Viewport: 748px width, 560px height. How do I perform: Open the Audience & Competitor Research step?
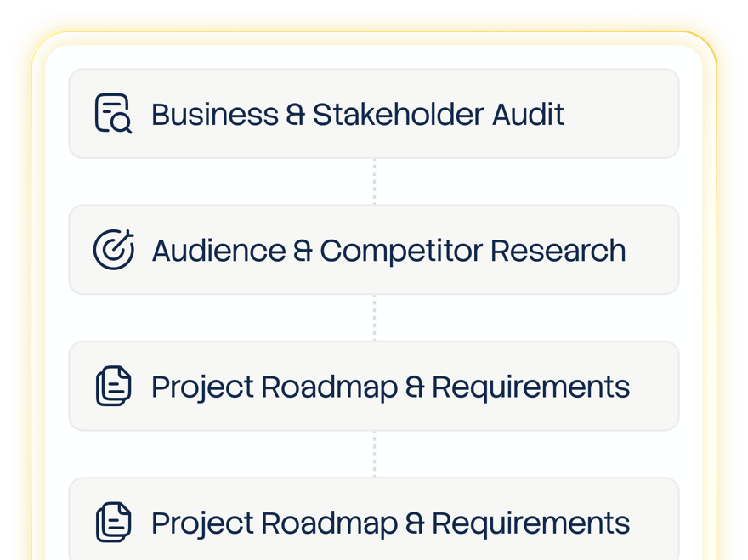pyautogui.click(x=374, y=250)
